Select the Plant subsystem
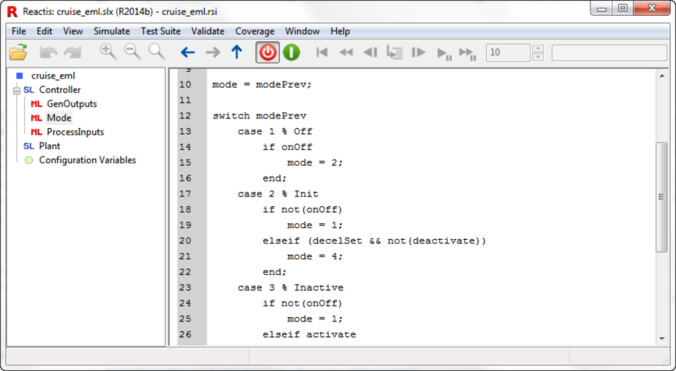The image size is (676, 371). point(50,146)
